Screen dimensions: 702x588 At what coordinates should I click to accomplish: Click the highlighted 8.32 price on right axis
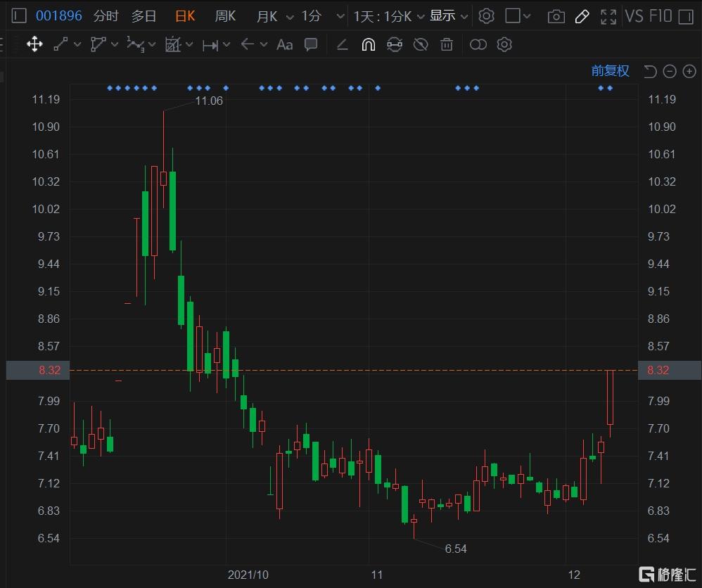pos(658,371)
